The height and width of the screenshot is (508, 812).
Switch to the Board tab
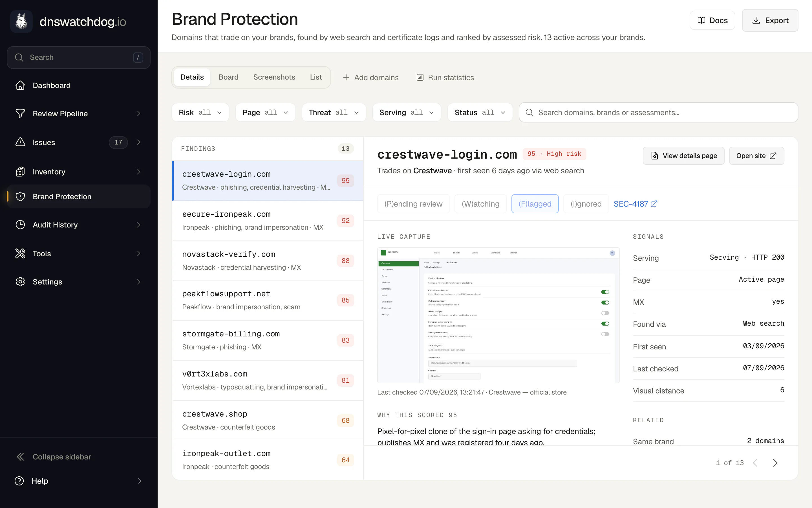click(x=228, y=77)
